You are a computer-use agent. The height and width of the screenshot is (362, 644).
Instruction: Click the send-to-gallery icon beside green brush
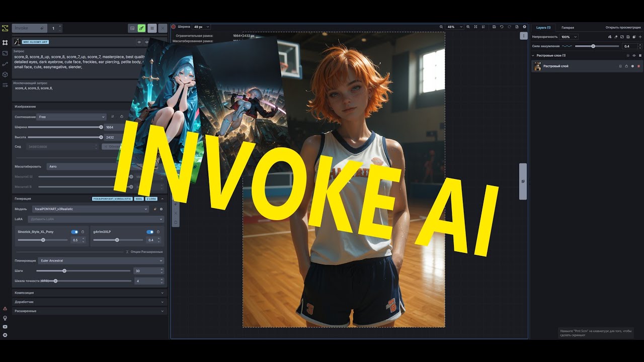click(132, 28)
